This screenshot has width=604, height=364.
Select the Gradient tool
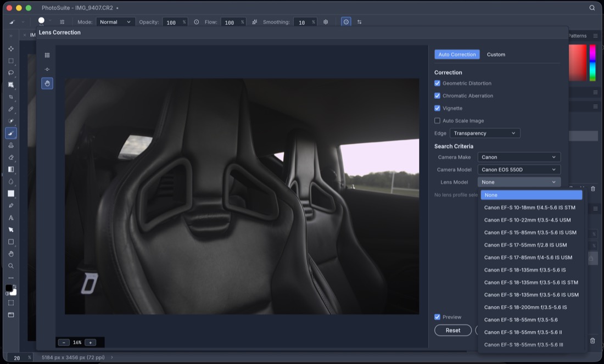[x=11, y=169]
